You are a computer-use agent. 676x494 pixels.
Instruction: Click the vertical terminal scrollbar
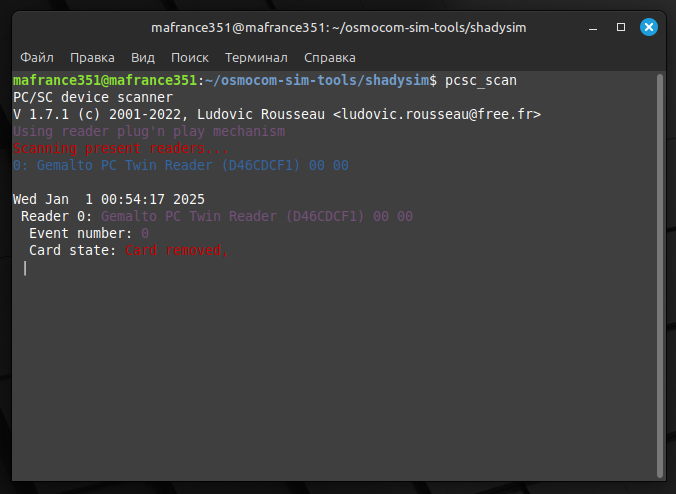pos(658,270)
